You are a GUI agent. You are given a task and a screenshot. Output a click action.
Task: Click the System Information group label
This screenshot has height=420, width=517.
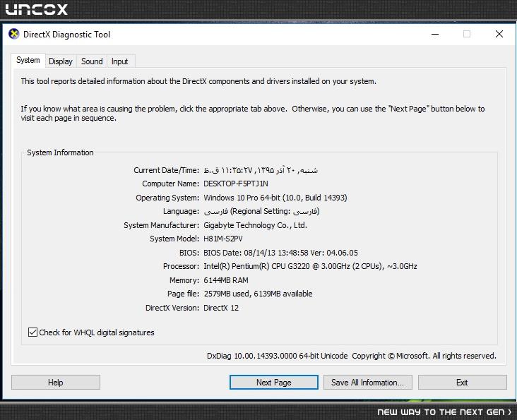60,152
